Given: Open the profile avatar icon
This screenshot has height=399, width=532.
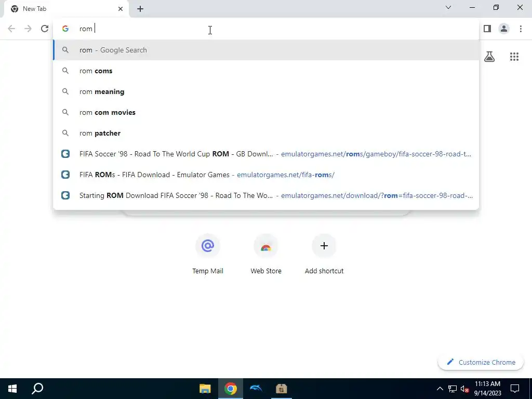Looking at the screenshot, I should (504, 29).
